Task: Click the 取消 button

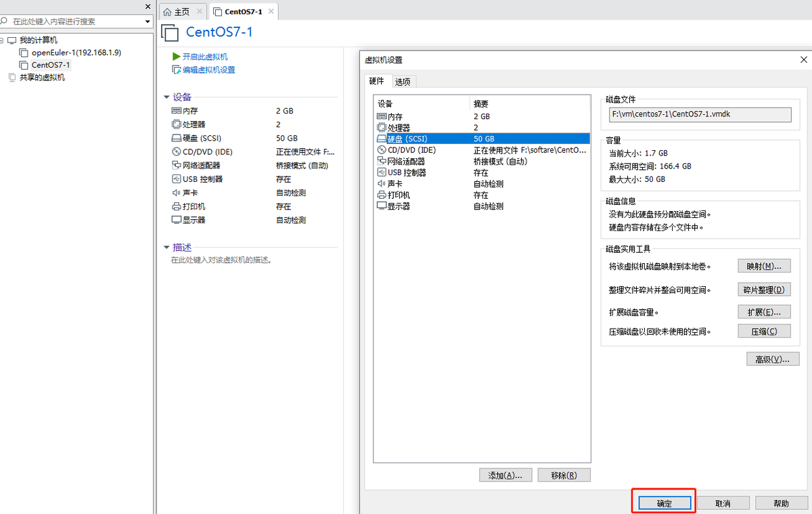Action: pyautogui.click(x=723, y=503)
